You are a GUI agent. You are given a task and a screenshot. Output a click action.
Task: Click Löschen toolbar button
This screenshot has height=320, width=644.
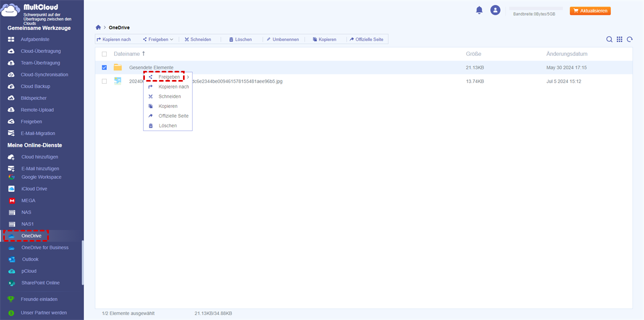240,39
